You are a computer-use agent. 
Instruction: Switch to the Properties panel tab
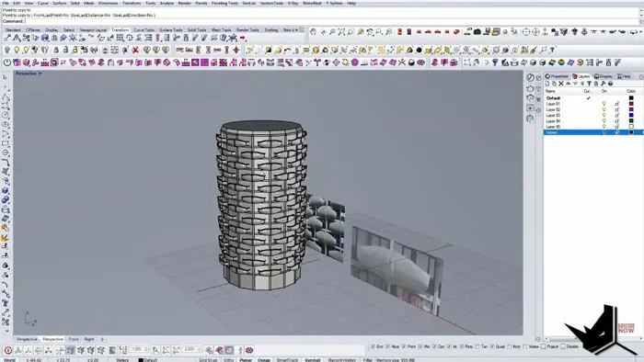point(557,76)
